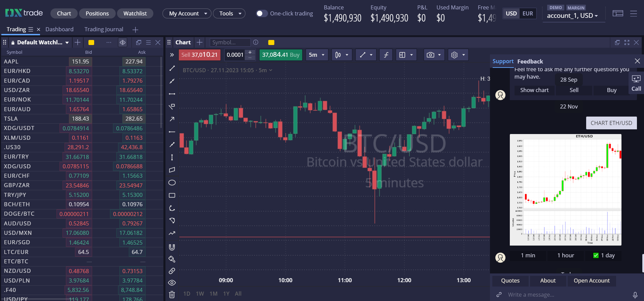Screen dimensions: 644x301
Task: Click the attachment icon beside the message box
Action: pos(499,295)
